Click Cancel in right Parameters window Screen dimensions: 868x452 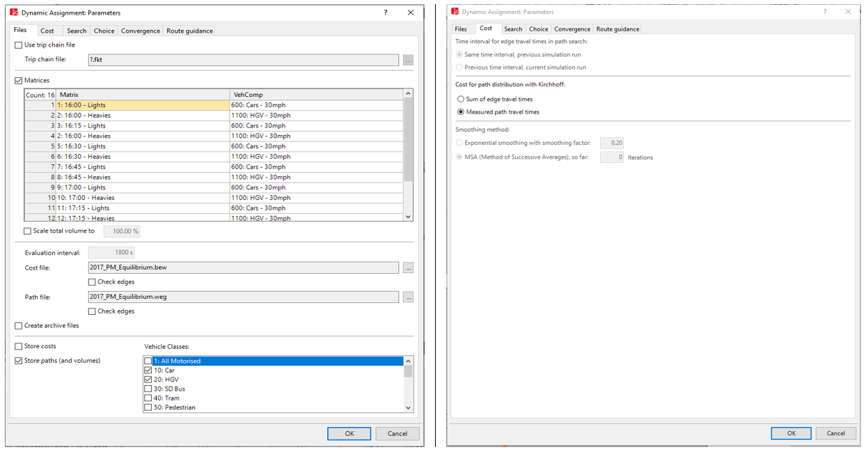(x=835, y=433)
